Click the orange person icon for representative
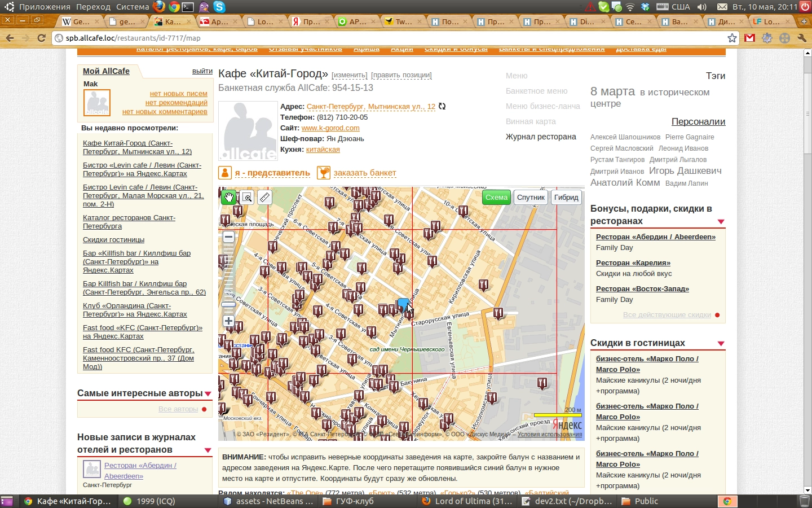 (x=225, y=173)
